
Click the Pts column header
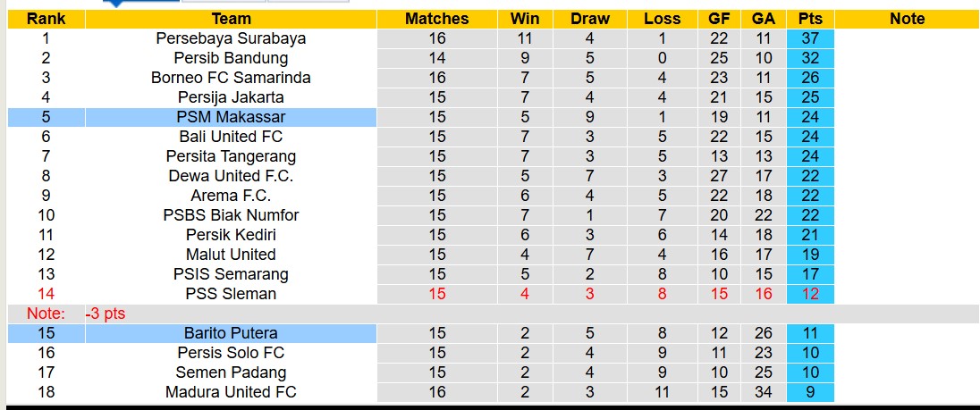810,19
